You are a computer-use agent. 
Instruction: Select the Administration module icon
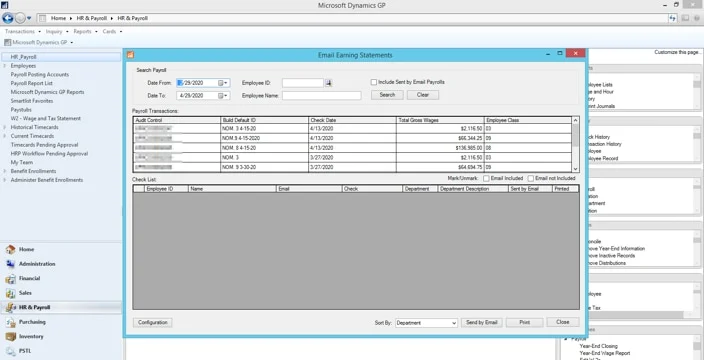click(x=11, y=264)
